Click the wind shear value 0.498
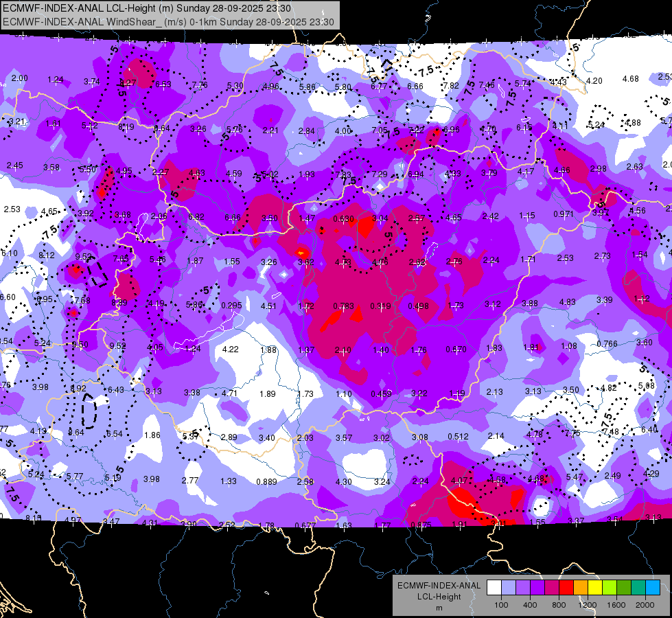672x618 pixels. point(418,306)
